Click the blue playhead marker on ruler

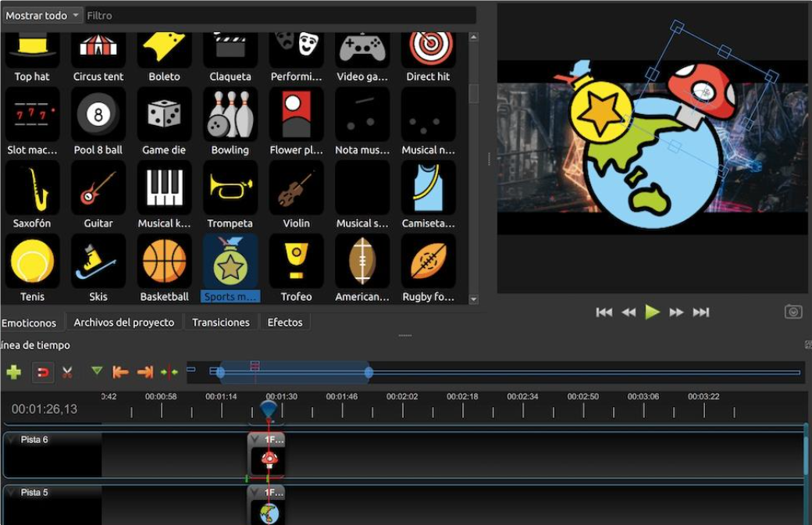pos(268,409)
